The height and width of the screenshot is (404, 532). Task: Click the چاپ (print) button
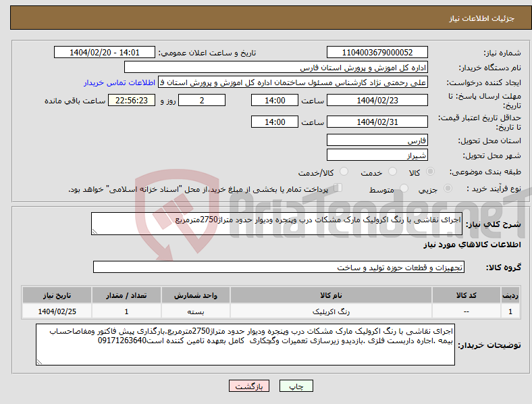tap(296, 386)
